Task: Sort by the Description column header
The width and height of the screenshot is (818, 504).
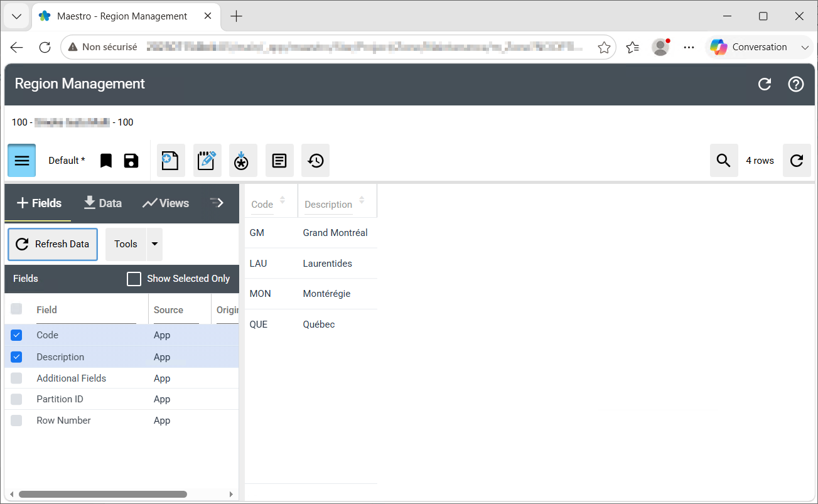Action: click(x=328, y=205)
